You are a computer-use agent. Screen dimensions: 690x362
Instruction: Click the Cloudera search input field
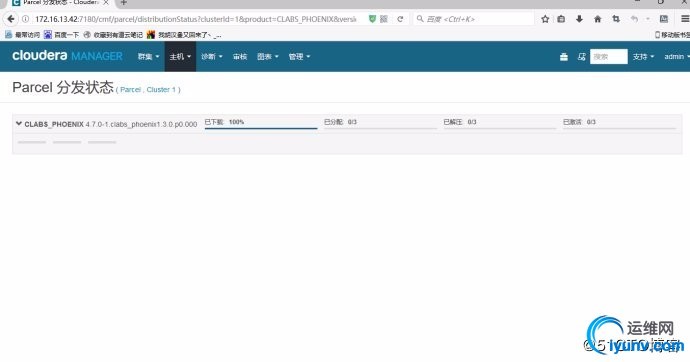tap(609, 57)
